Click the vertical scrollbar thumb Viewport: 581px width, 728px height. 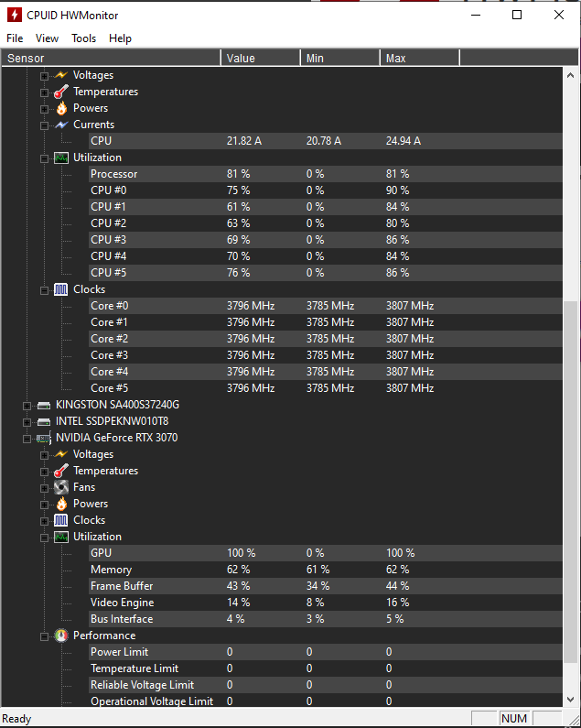[571, 483]
